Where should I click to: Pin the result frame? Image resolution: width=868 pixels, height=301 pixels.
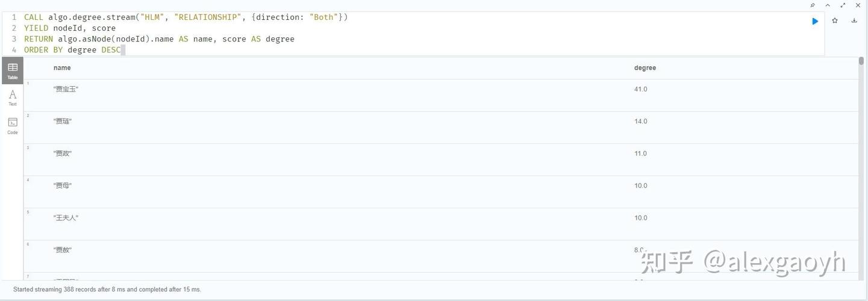click(813, 5)
